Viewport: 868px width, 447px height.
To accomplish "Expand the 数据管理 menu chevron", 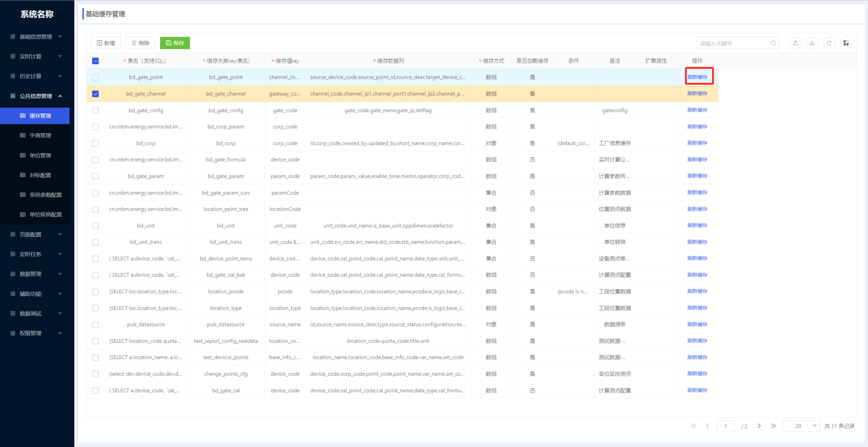I will pos(60,274).
